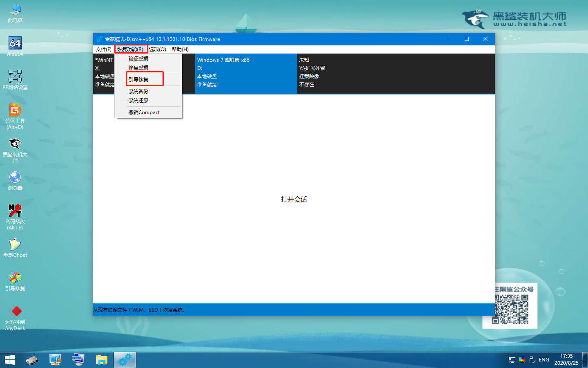Open File Explorer from the taskbar

pos(101,360)
